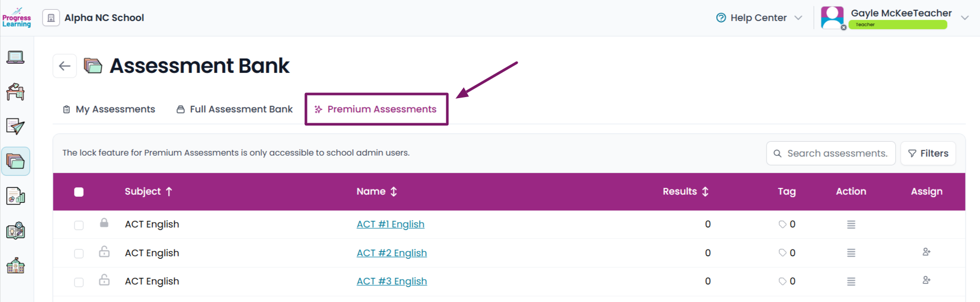This screenshot has width=980, height=302.
Task: Click the Filters button
Action: point(928,153)
